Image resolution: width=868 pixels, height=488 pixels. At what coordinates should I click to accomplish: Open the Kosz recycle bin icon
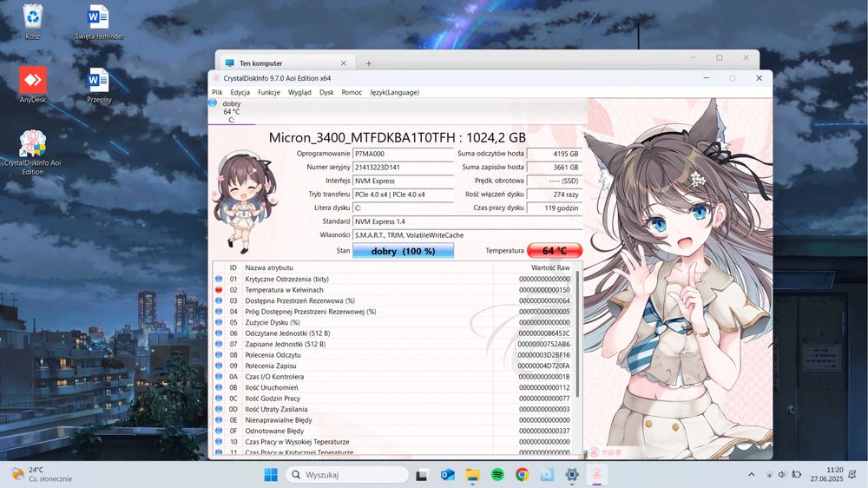tap(33, 21)
